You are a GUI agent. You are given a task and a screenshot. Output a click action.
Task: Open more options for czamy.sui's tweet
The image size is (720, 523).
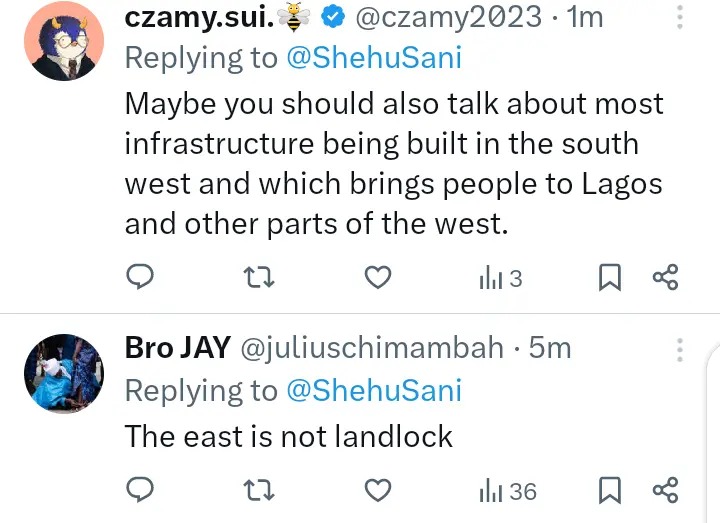click(680, 17)
